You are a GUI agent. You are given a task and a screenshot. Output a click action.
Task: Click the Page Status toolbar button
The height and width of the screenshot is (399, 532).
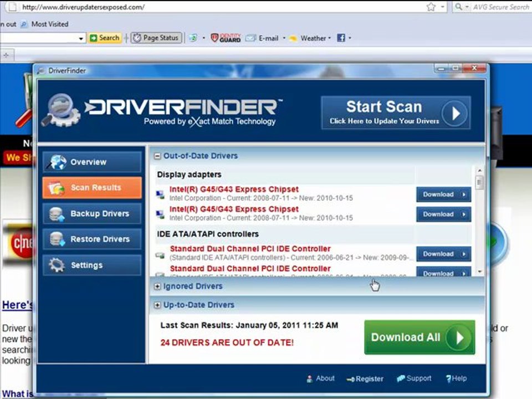(x=156, y=38)
